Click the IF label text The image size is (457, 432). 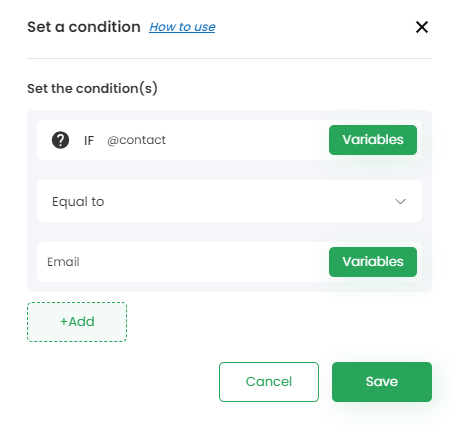[89, 141]
